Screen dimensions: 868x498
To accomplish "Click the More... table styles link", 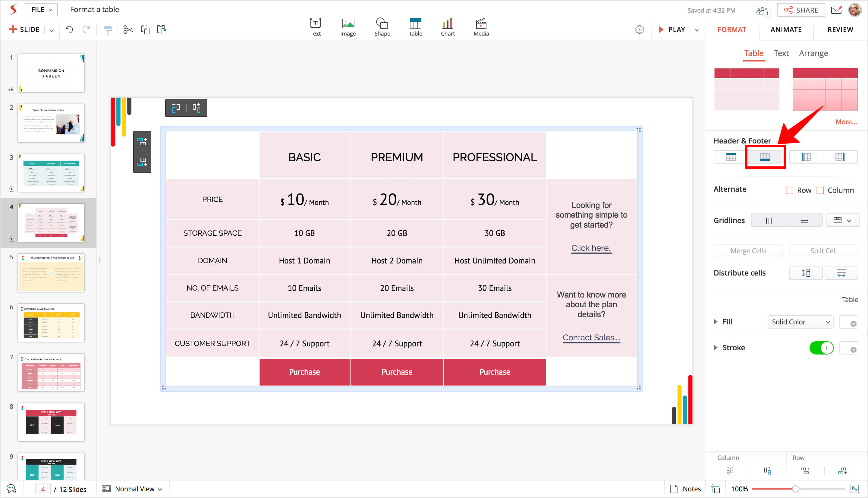I will click(846, 122).
